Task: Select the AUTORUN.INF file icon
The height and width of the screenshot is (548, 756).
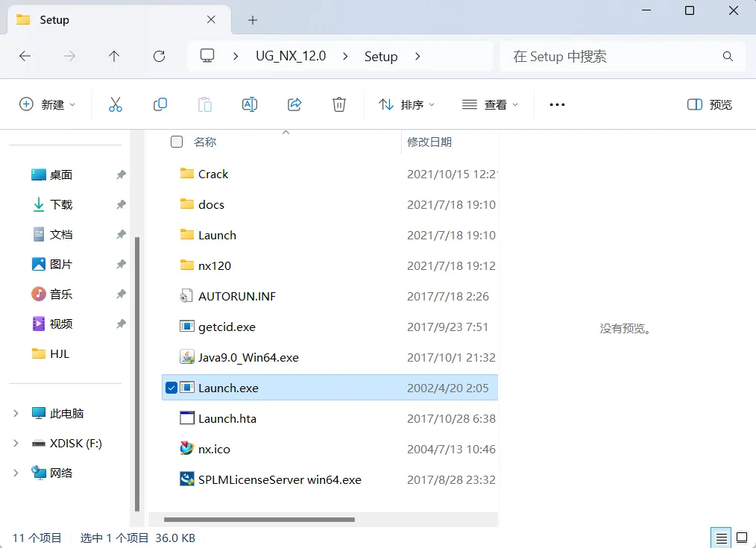Action: click(186, 296)
